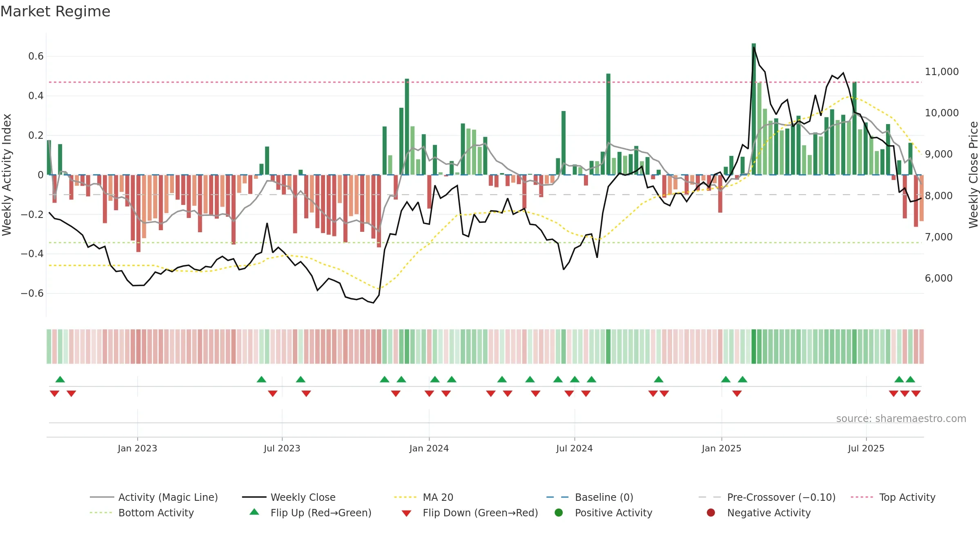The image size is (980, 551).
Task: Click the dark red circle icon for Negative Activity
Action: 711,513
